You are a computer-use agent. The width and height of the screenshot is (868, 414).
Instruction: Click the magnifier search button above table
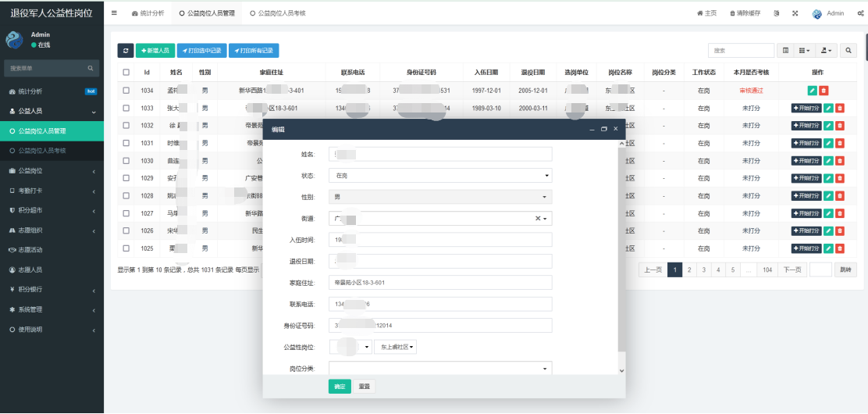(849, 51)
